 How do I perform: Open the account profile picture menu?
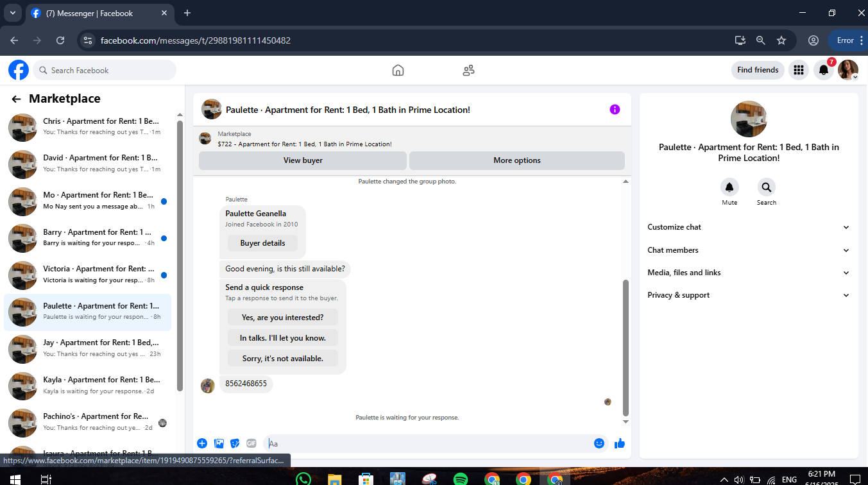point(848,70)
